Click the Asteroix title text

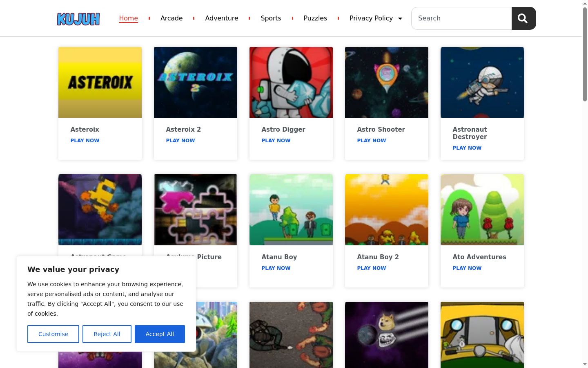point(85,129)
